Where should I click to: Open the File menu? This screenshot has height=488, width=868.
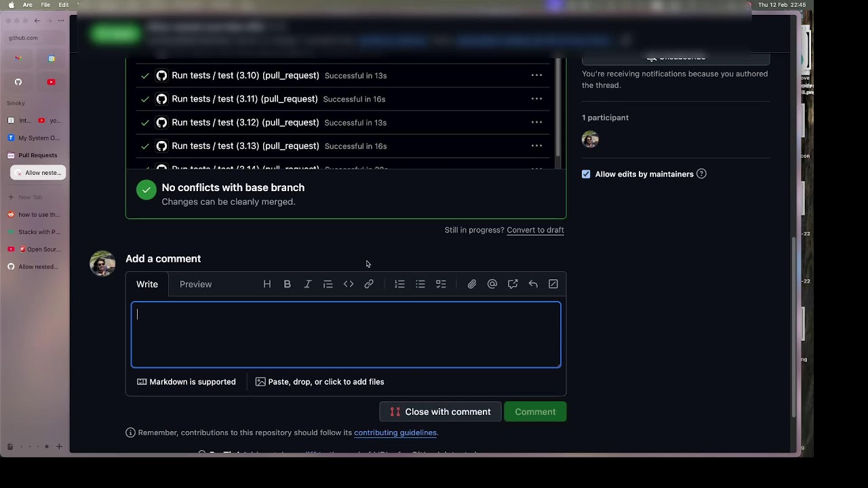pos(45,5)
